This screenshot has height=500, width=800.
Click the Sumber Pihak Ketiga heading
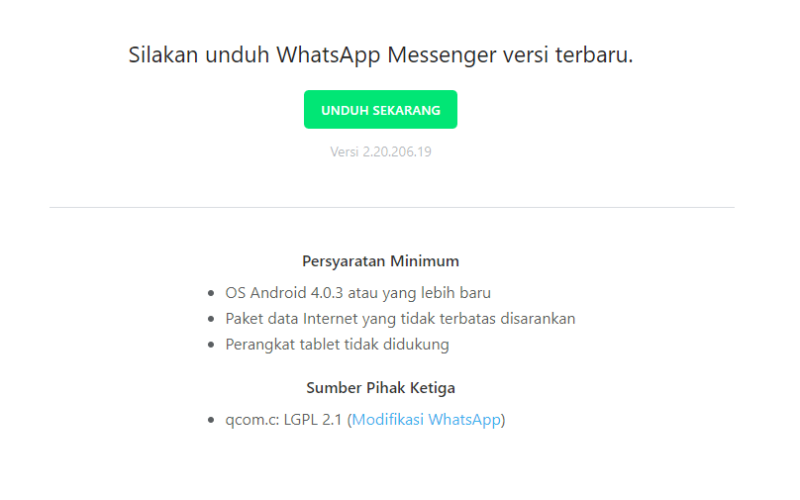click(x=381, y=388)
